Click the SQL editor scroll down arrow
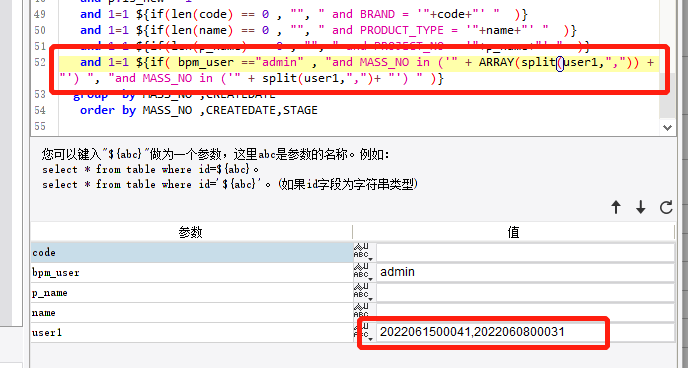 [x=667, y=128]
